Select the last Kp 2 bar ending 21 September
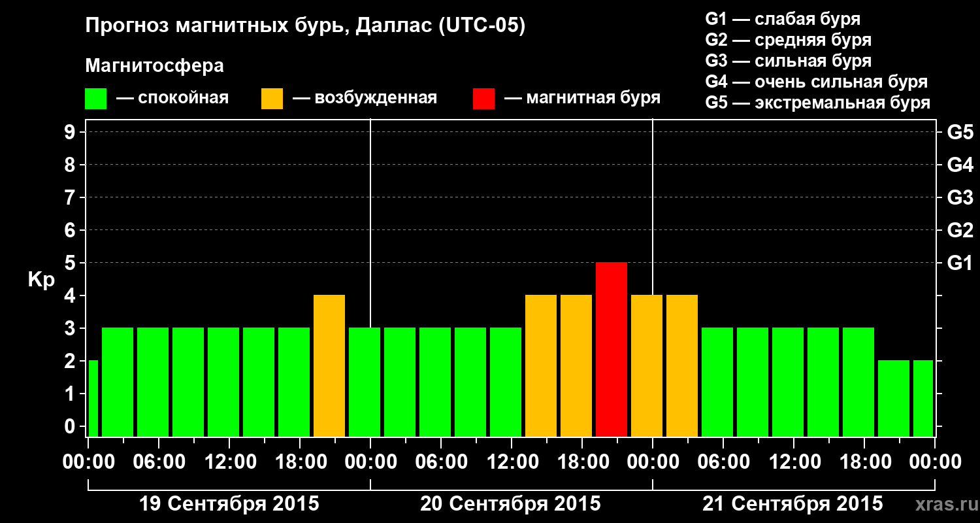Image resolution: width=980 pixels, height=523 pixels. tap(923, 399)
